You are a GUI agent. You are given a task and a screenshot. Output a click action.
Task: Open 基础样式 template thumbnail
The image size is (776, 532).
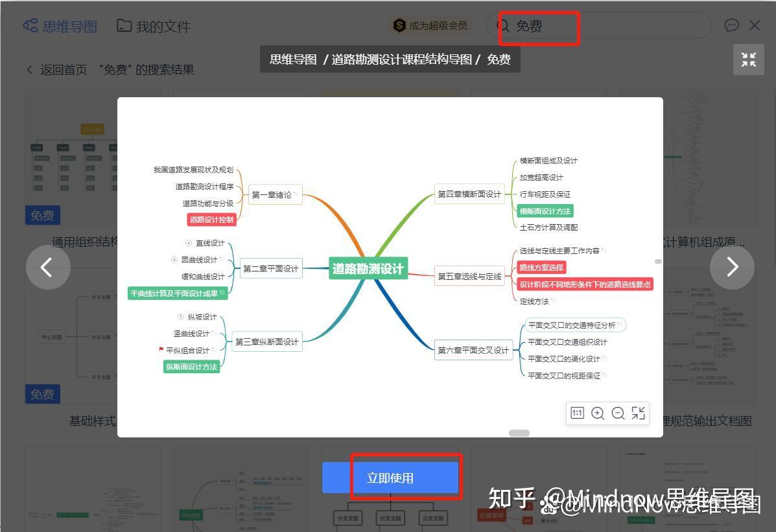[71, 336]
